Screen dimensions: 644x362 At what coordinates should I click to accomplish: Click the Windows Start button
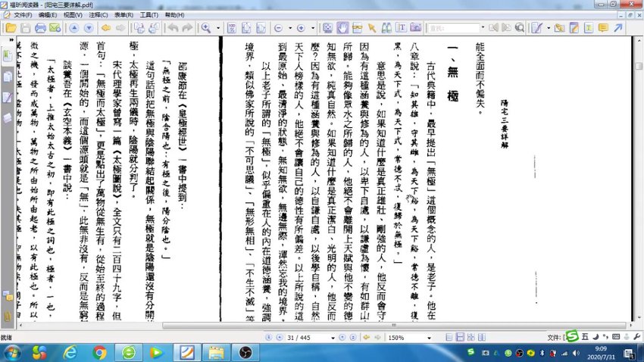click(x=11, y=353)
